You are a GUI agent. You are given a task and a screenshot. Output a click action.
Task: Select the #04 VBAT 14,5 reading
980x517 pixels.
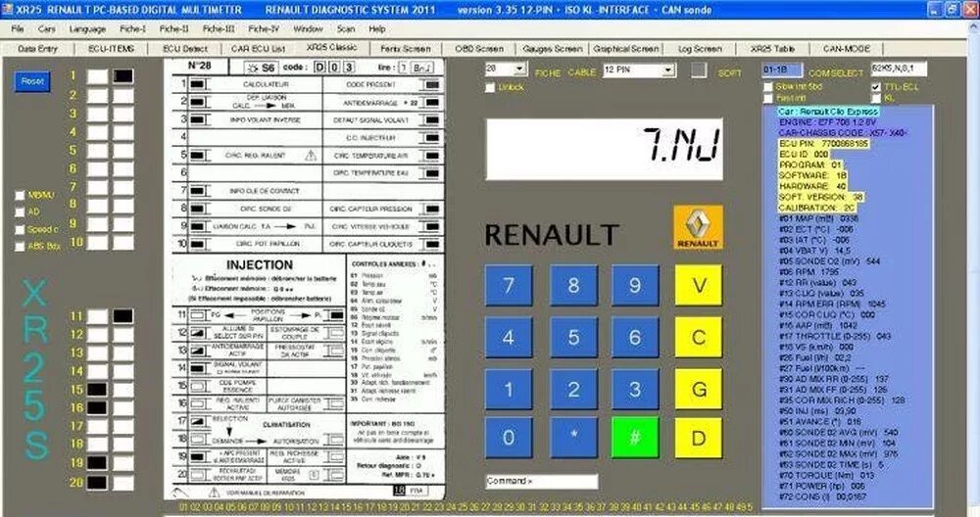click(x=814, y=251)
